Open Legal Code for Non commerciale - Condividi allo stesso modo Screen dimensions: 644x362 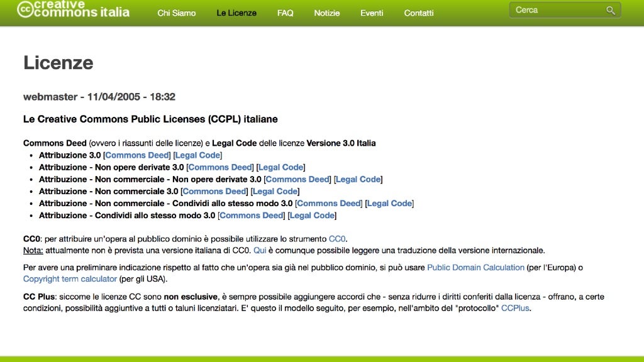[389, 203]
